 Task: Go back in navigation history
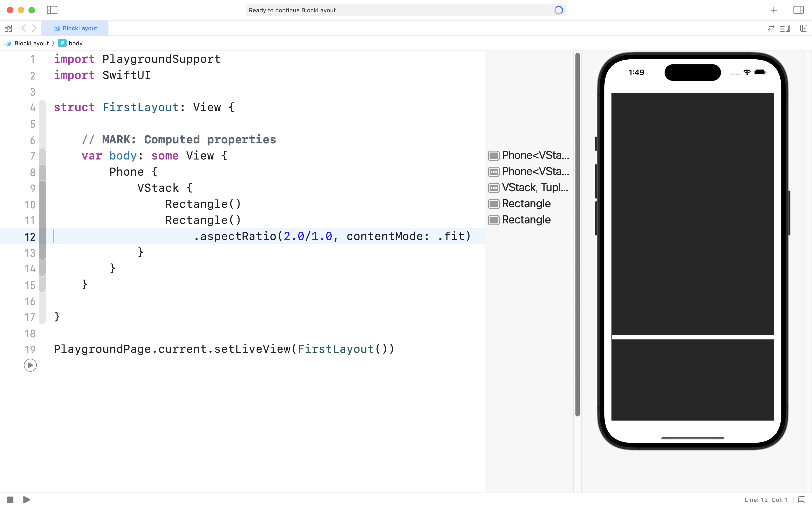[23, 28]
